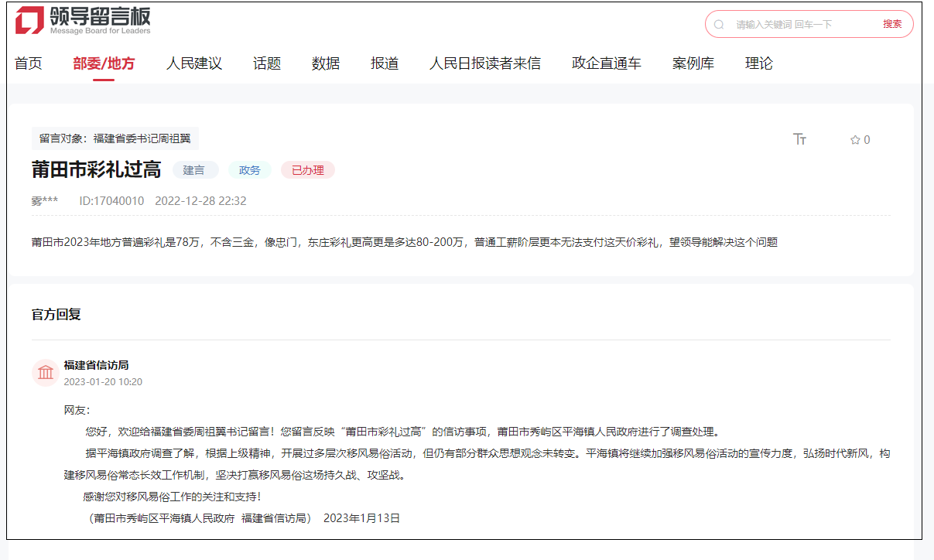Click the 留言对象 福建省委书记周祖翼 tag
The width and height of the screenshot is (934, 560).
point(116,138)
